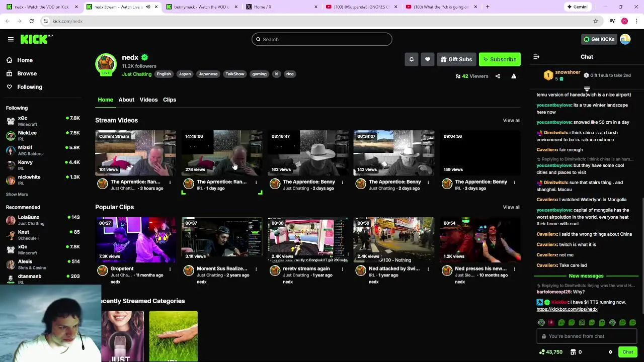The width and height of the screenshot is (644, 362).
Task: Click the notification bell icon
Action: click(411, 59)
